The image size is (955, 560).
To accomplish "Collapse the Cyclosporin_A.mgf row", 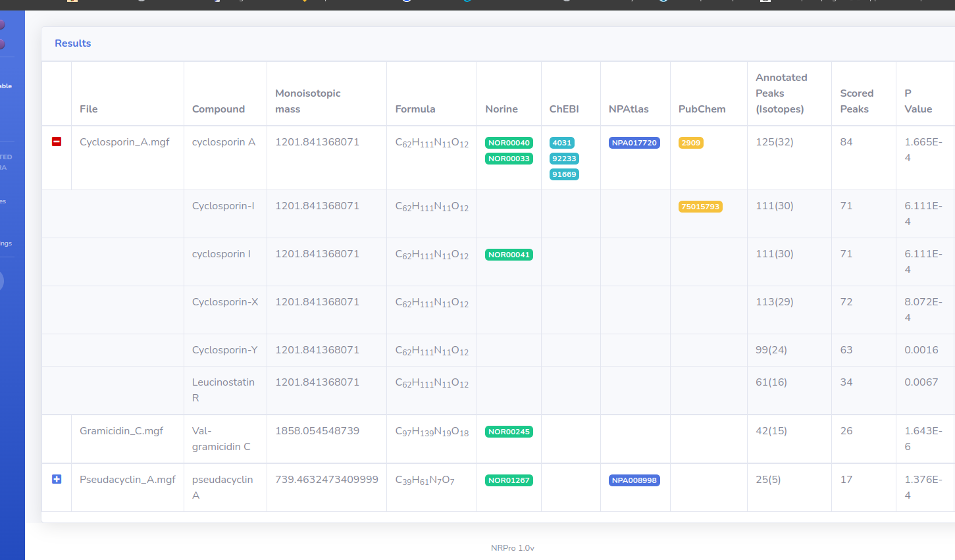I will [57, 141].
